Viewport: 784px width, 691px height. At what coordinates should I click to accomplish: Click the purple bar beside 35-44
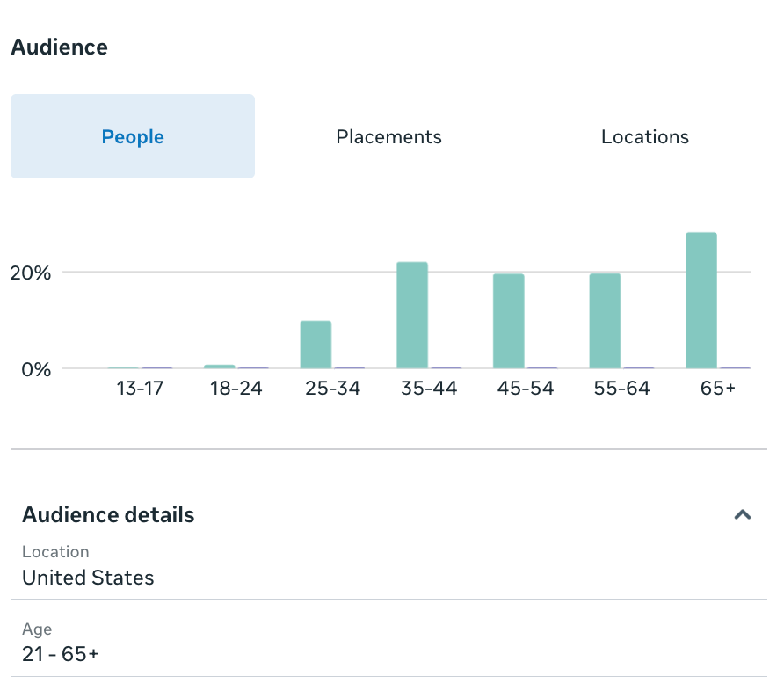[x=447, y=367]
